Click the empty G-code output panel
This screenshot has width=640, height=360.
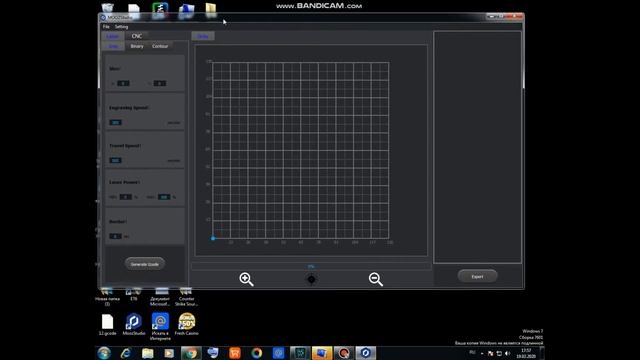pos(477,147)
